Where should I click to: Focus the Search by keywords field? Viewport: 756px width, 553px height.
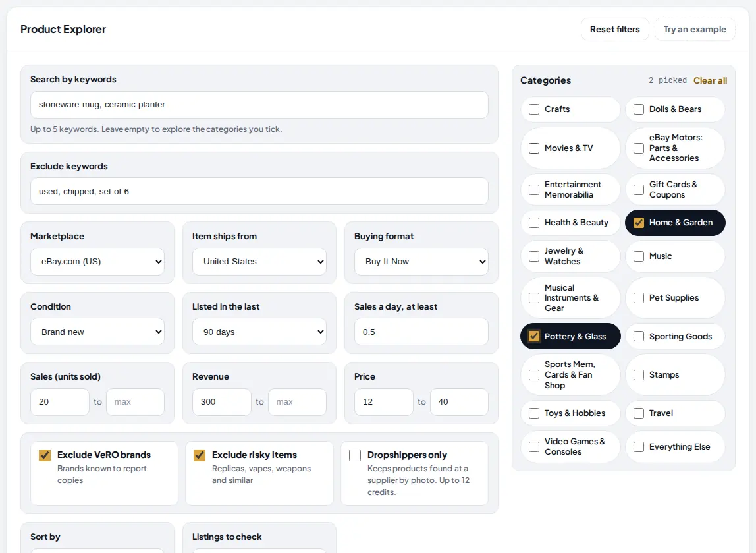click(x=259, y=105)
